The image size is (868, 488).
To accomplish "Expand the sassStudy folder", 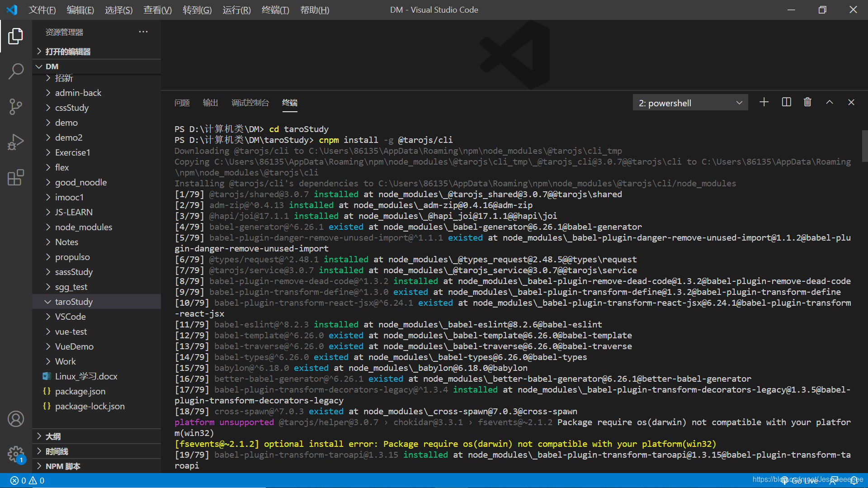I will point(97,272).
